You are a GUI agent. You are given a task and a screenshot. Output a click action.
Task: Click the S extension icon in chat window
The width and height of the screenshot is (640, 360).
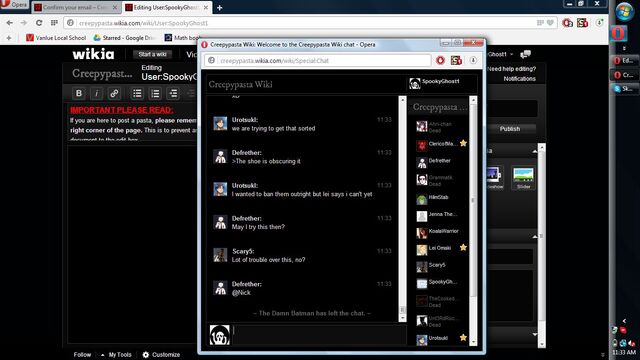[x=456, y=60]
